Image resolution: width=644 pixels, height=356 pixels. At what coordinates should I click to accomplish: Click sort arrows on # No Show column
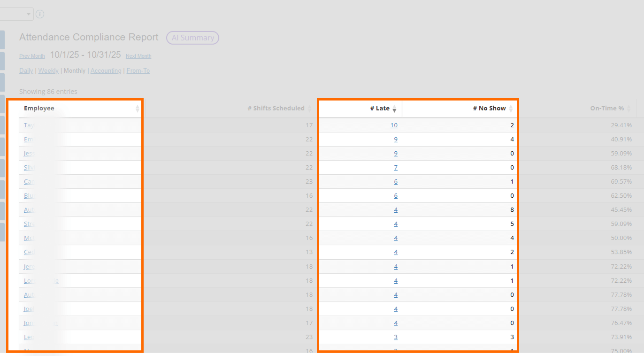coord(511,108)
